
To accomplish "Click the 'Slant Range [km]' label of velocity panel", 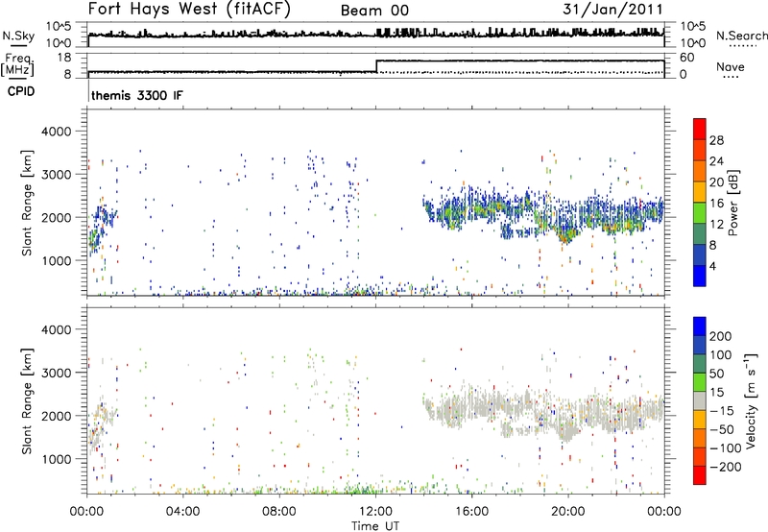I will (27, 400).
